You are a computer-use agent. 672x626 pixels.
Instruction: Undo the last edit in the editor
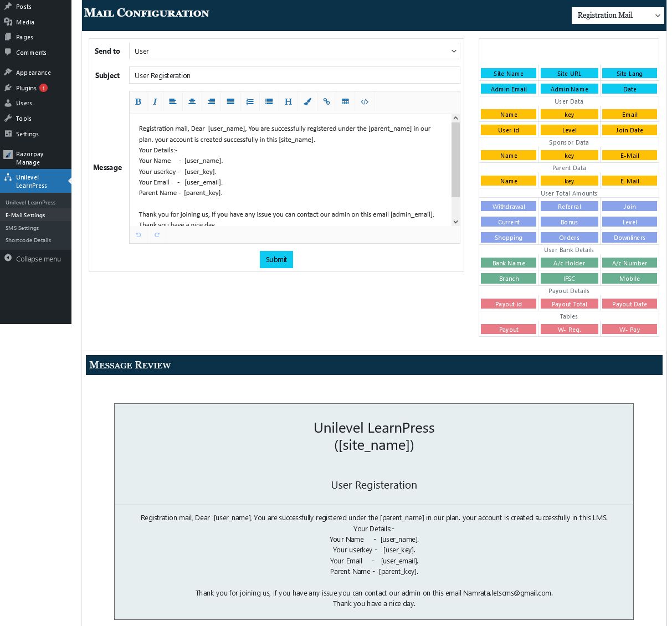tap(138, 235)
